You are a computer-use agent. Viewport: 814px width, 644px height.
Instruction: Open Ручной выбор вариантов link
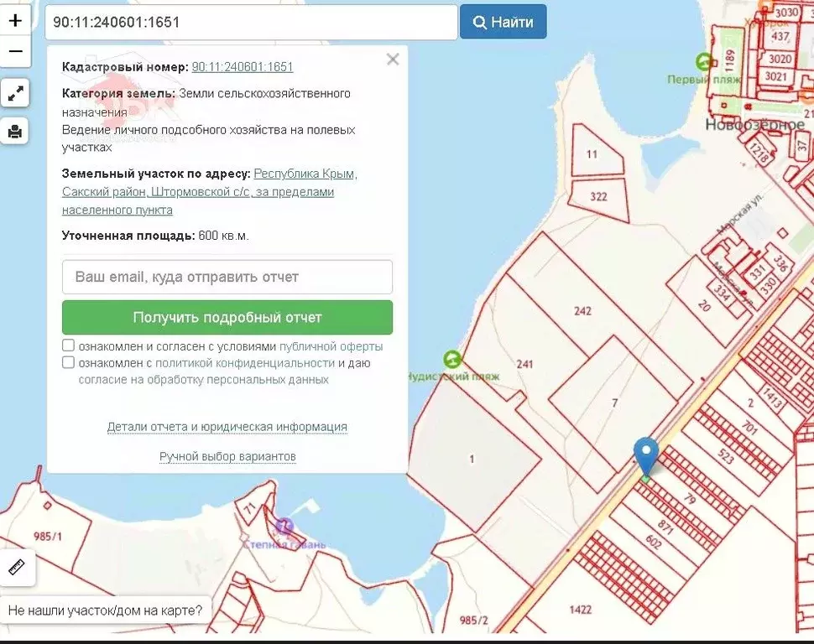[x=227, y=456]
